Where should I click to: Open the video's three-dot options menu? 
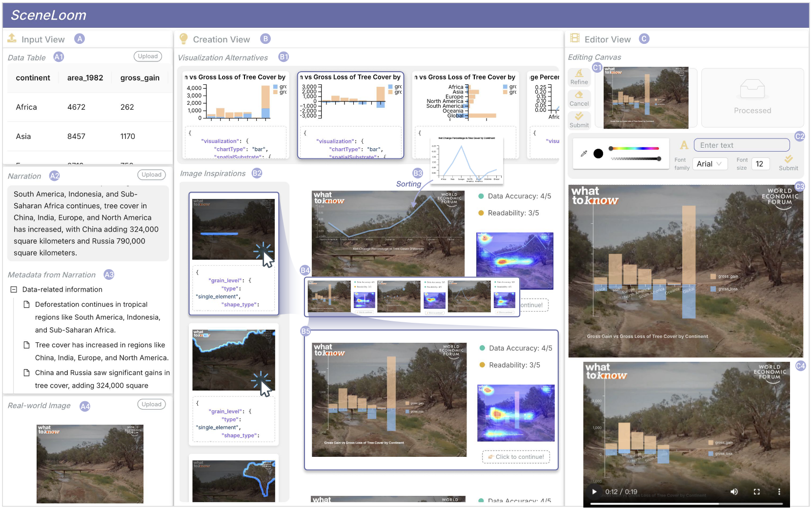click(779, 491)
